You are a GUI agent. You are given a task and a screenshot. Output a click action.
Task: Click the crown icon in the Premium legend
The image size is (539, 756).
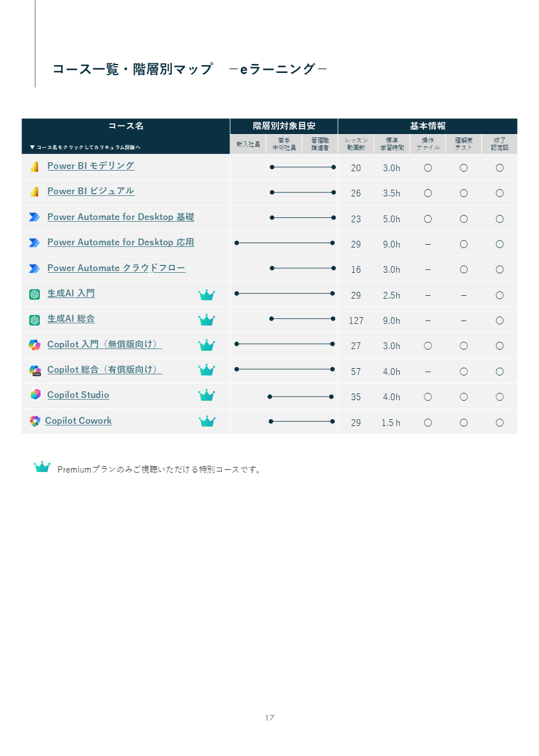click(42, 467)
